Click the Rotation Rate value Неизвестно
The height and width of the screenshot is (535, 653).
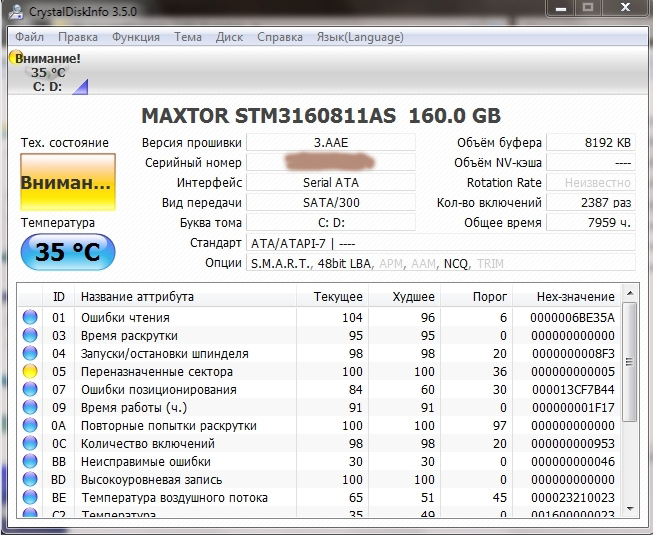(591, 182)
